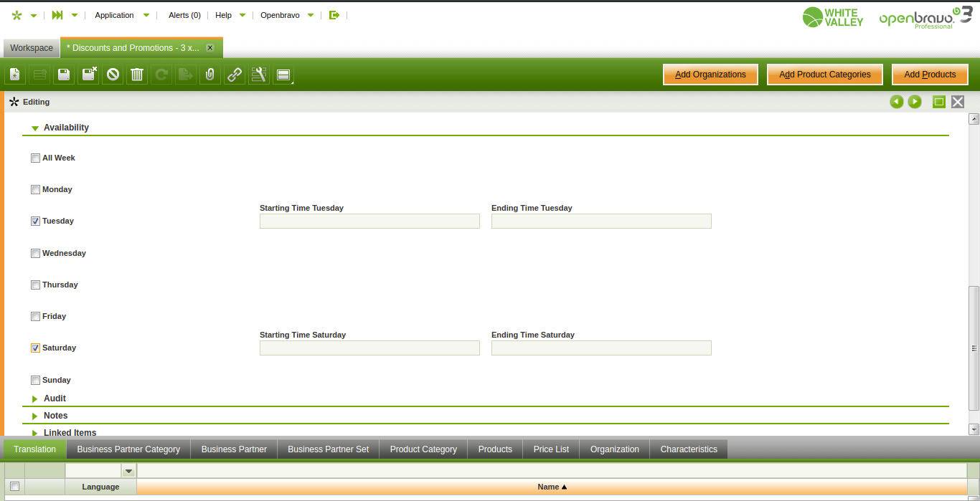Click the Save and Close icon
This screenshot has width=980, height=501.
88,75
